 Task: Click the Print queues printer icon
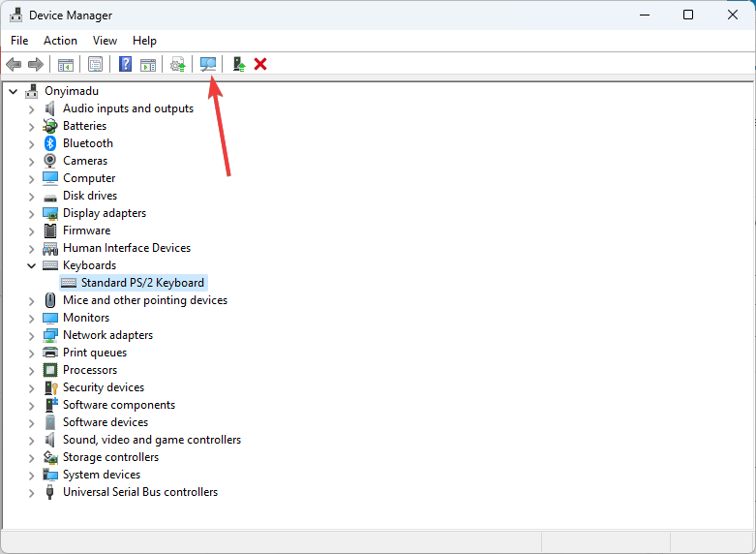[x=50, y=353]
